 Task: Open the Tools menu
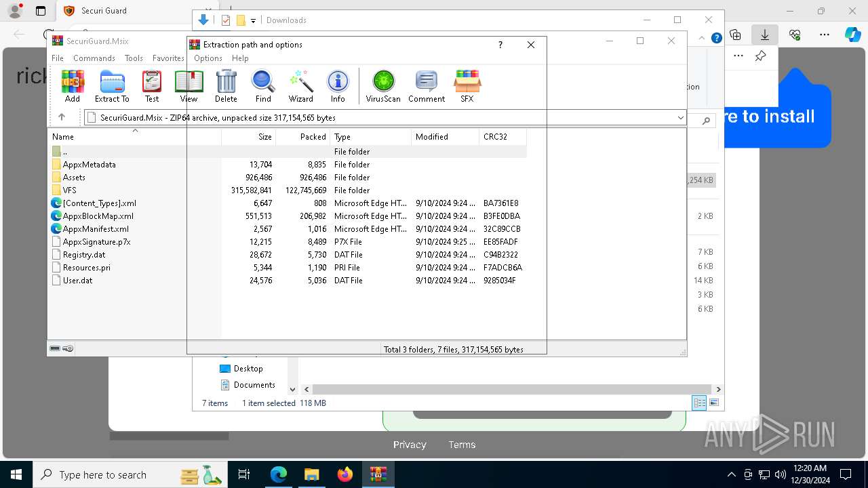tap(134, 58)
